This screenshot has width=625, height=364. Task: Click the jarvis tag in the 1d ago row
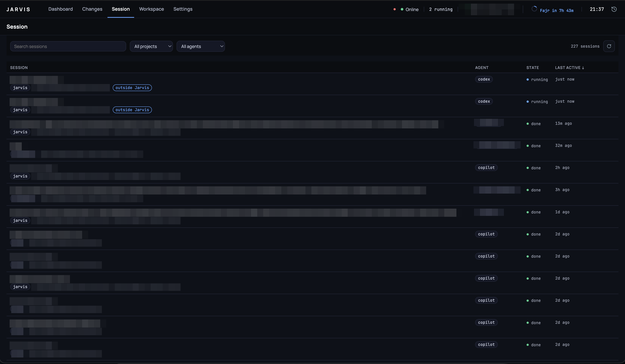coord(20,220)
